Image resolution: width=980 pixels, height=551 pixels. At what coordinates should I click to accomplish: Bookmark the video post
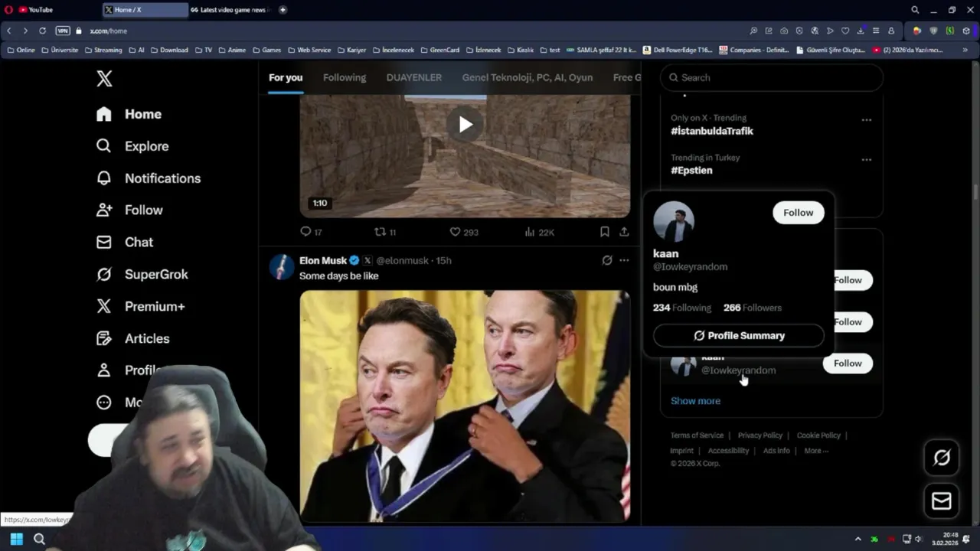coord(604,232)
